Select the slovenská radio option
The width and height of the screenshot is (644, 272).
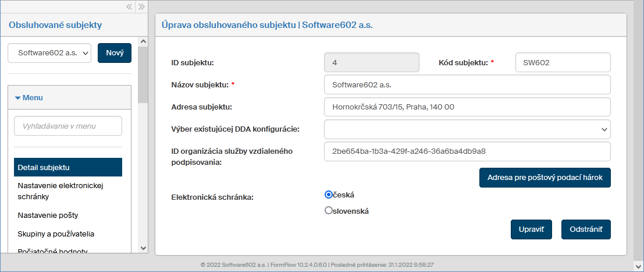pos(329,211)
